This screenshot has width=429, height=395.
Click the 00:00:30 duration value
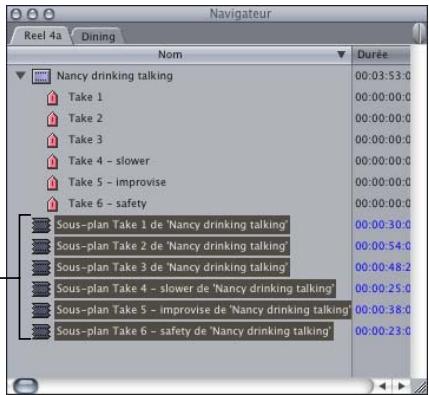pyautogui.click(x=382, y=225)
